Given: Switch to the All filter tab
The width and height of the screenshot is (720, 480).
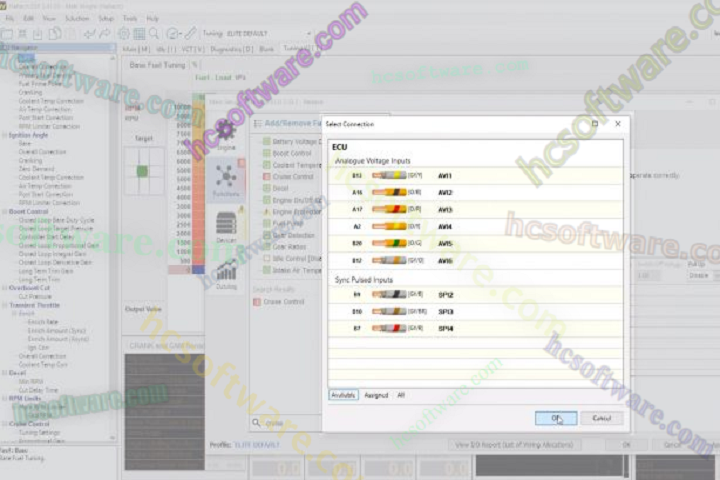Looking at the screenshot, I should (x=401, y=395).
